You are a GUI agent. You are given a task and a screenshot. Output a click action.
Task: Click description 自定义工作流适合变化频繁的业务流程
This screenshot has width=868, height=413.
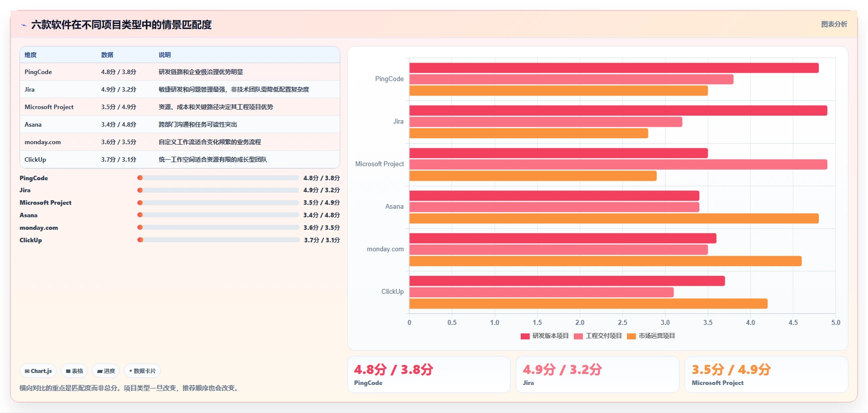click(210, 142)
